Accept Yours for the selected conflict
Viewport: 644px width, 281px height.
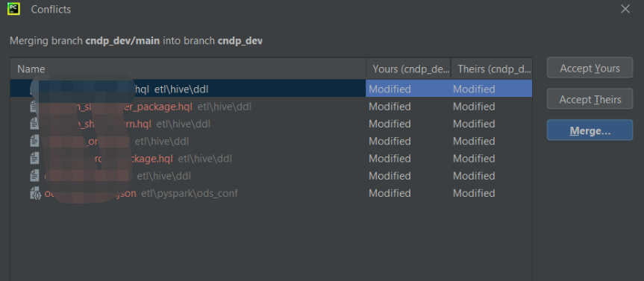[x=590, y=68]
